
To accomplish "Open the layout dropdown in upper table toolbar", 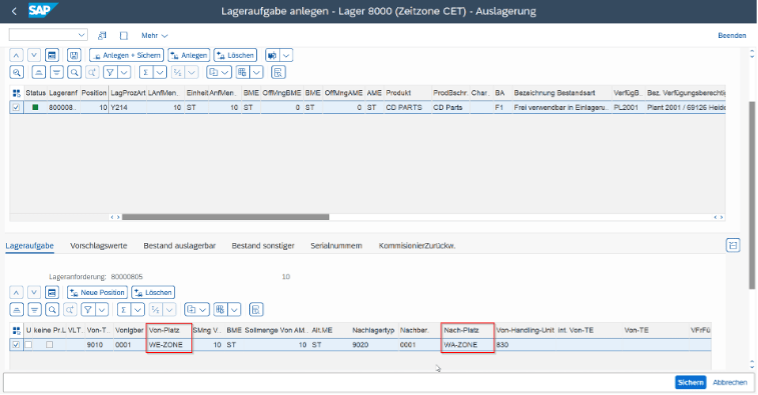I will (x=257, y=73).
